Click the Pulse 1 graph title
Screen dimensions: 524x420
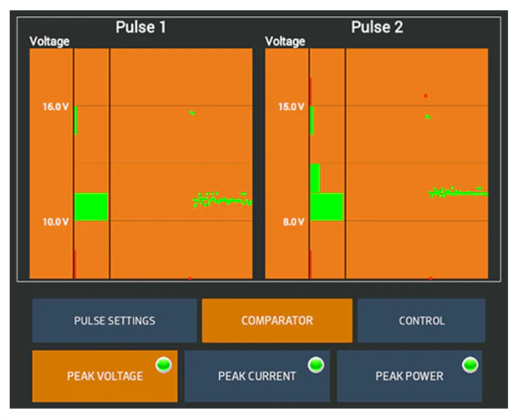point(141,27)
